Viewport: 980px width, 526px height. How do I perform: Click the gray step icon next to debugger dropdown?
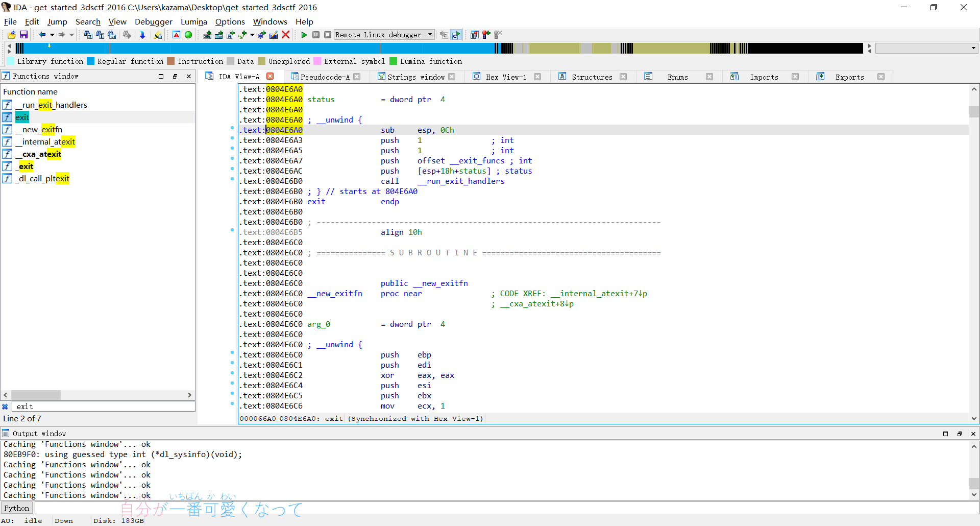pyautogui.click(x=444, y=35)
